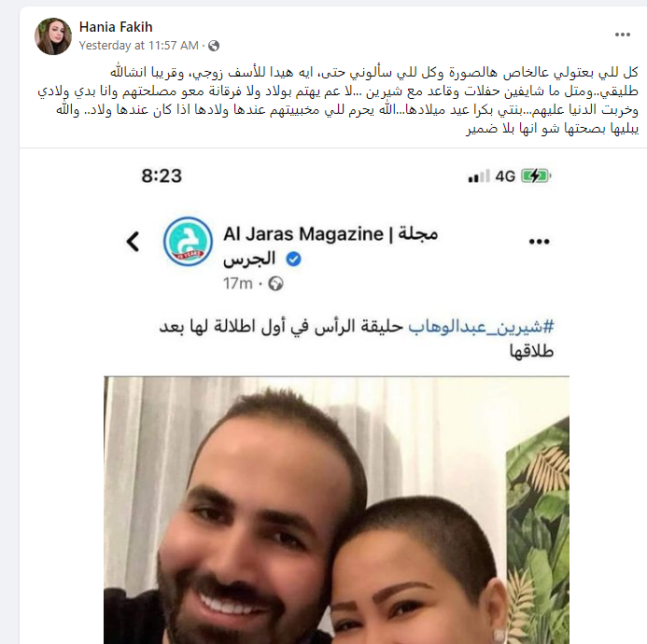Screen dimensions: 647x644
Task: Open Hania Fakih's profile picture
Action: click(53, 35)
